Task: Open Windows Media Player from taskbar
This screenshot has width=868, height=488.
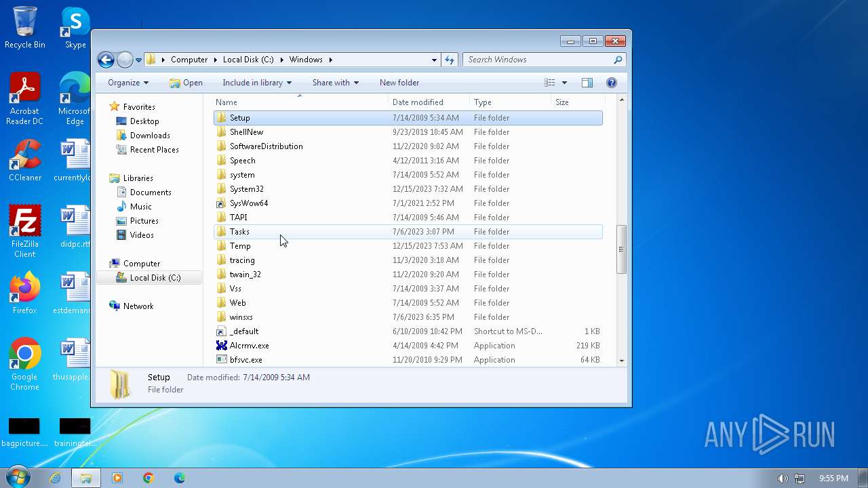Action: click(117, 478)
